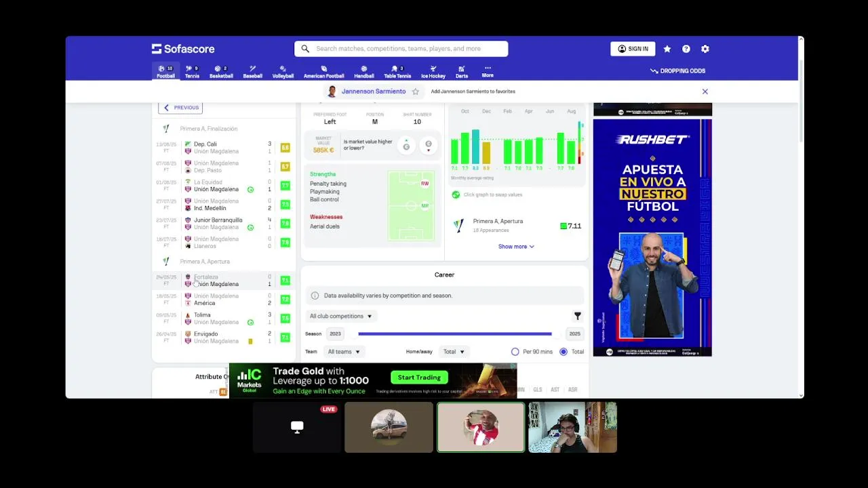868x488 pixels.
Task: Click the swap values graph icon
Action: coord(456,195)
